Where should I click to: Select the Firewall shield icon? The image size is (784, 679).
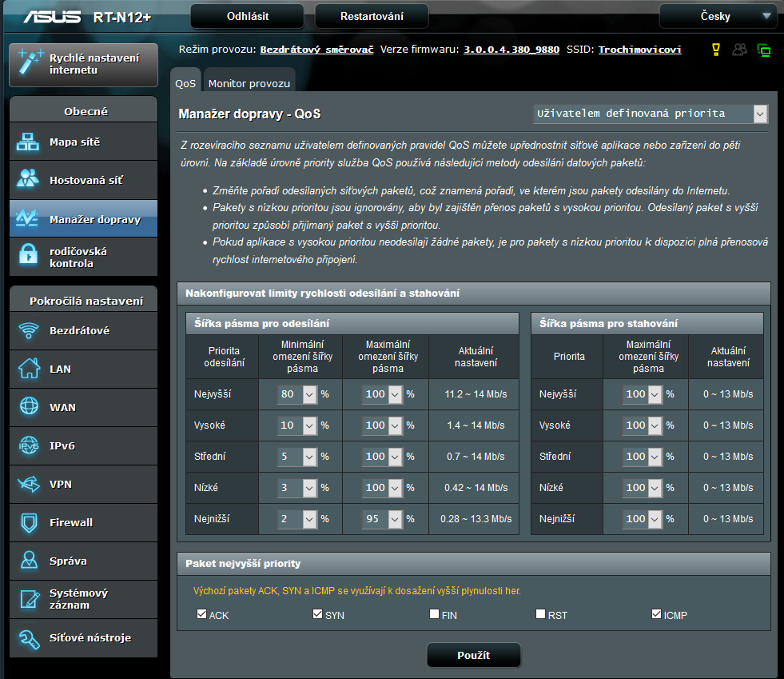click(29, 522)
